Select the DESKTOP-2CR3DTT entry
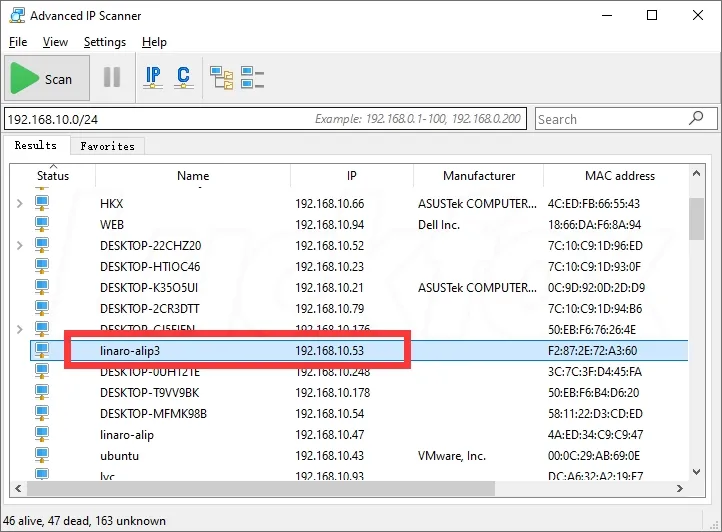The width and height of the screenshot is (722, 532). click(x=150, y=309)
